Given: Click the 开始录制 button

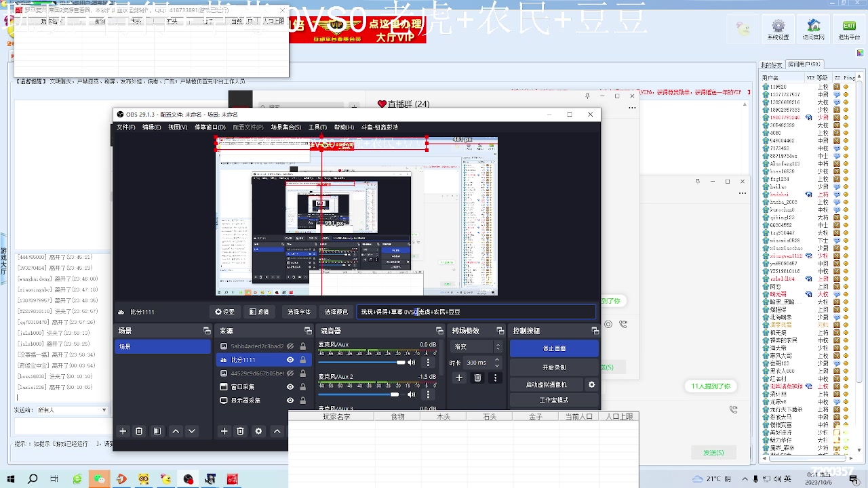Looking at the screenshot, I should (554, 367).
